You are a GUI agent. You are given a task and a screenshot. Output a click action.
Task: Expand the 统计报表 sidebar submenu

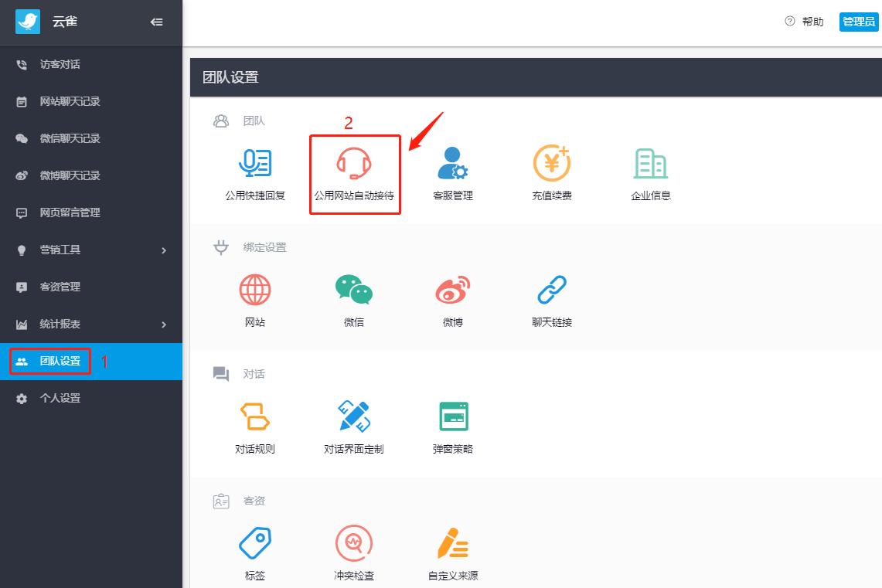[91, 324]
